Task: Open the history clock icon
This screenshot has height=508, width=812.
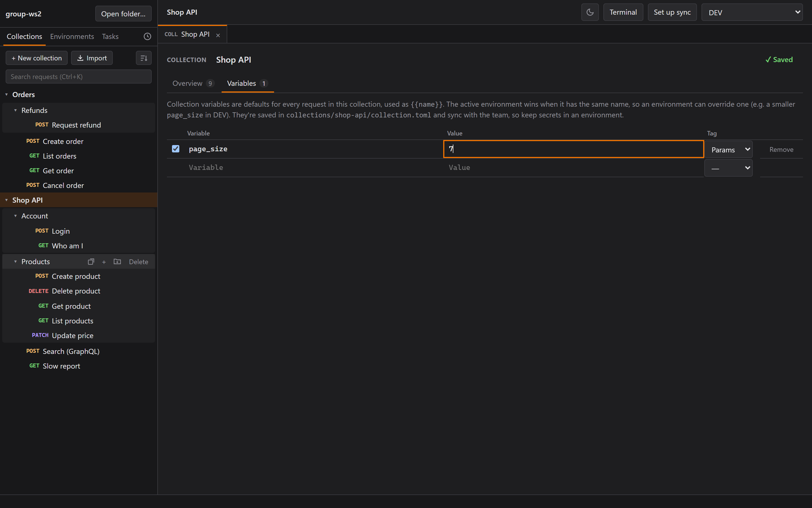Action: coord(147,36)
